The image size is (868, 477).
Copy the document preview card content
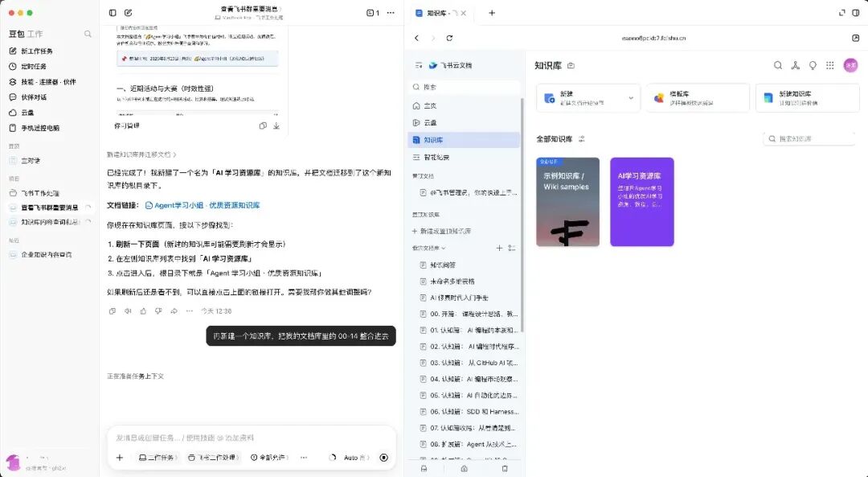[x=263, y=125]
